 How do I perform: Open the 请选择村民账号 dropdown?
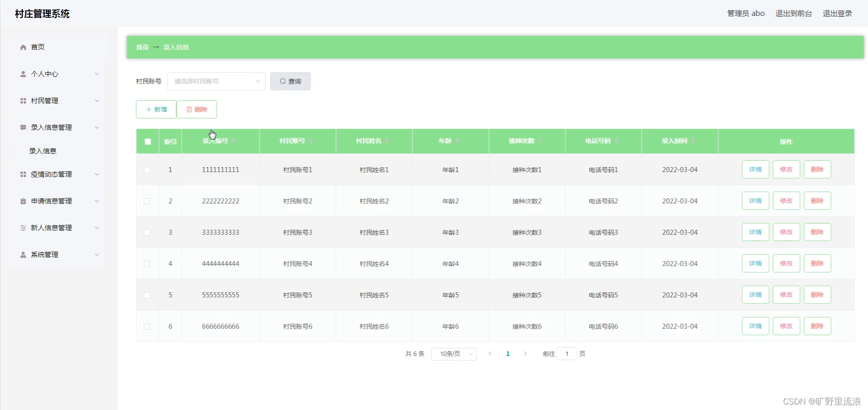(x=216, y=81)
